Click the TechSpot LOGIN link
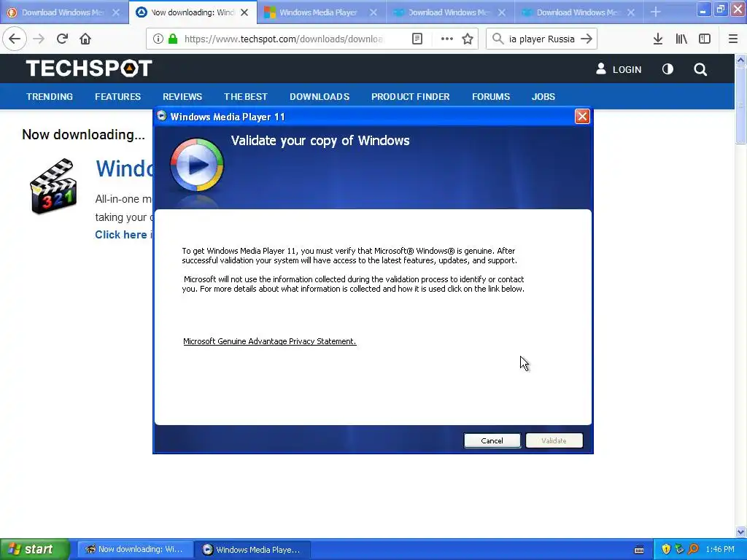747x560 pixels. click(x=619, y=69)
